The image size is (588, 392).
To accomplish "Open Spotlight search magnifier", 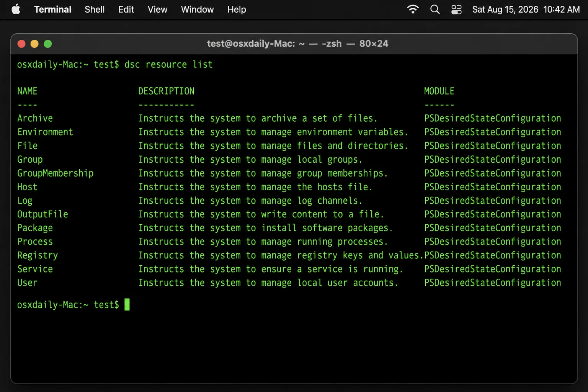I will click(x=435, y=9).
